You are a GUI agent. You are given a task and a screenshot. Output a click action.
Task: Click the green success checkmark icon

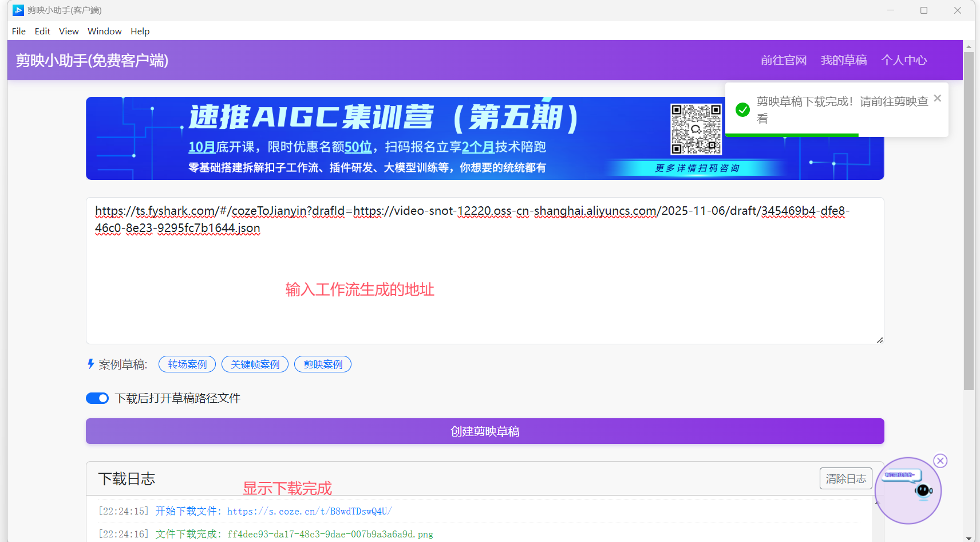pos(742,109)
